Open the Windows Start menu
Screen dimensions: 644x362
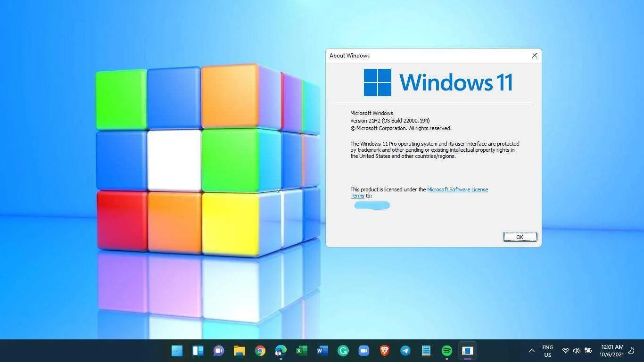[x=177, y=351]
